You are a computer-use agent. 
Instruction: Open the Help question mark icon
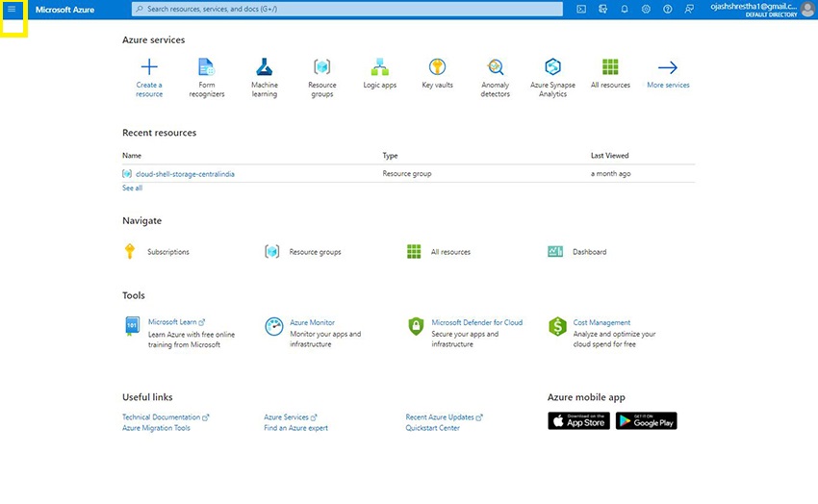click(x=667, y=9)
